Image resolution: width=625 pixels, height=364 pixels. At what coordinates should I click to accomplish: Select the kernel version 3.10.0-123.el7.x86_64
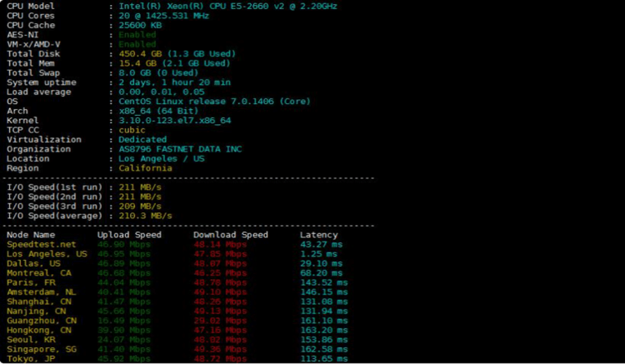click(x=174, y=121)
